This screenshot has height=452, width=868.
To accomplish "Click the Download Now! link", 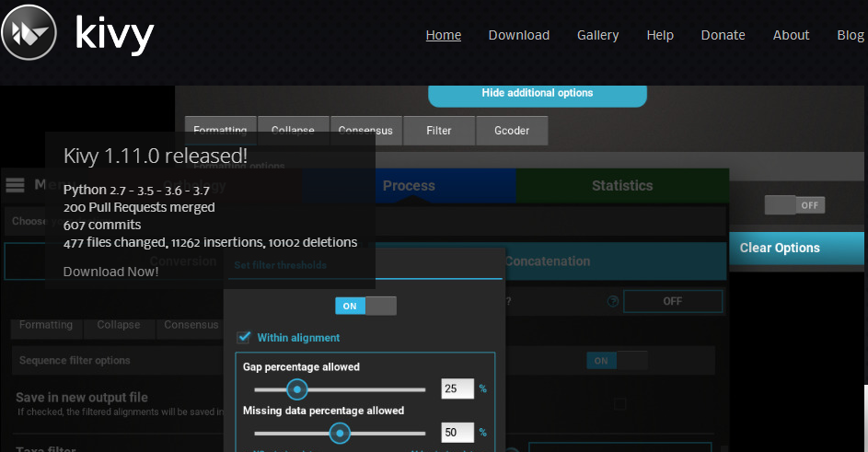I will point(110,272).
